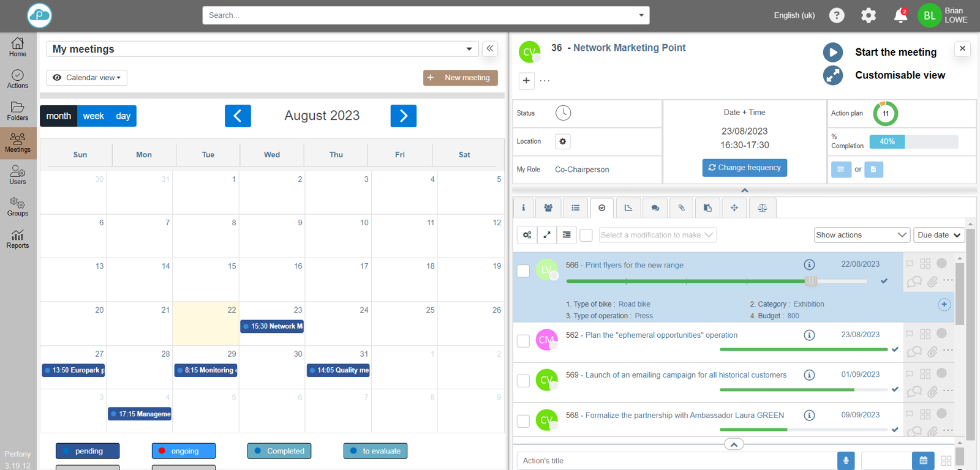The image size is (980, 470).
Task: Click info icon for action 566
Action: pyautogui.click(x=809, y=265)
